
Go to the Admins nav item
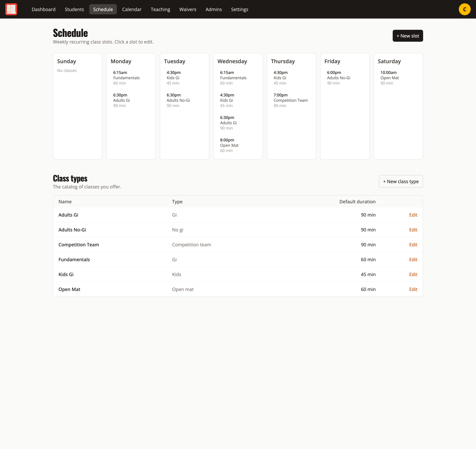point(214,9)
